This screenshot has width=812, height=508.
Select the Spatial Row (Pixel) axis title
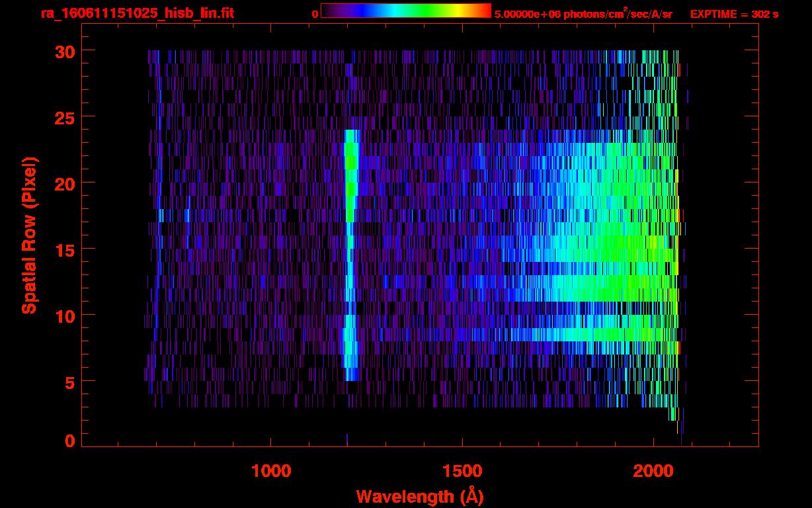[29, 235]
